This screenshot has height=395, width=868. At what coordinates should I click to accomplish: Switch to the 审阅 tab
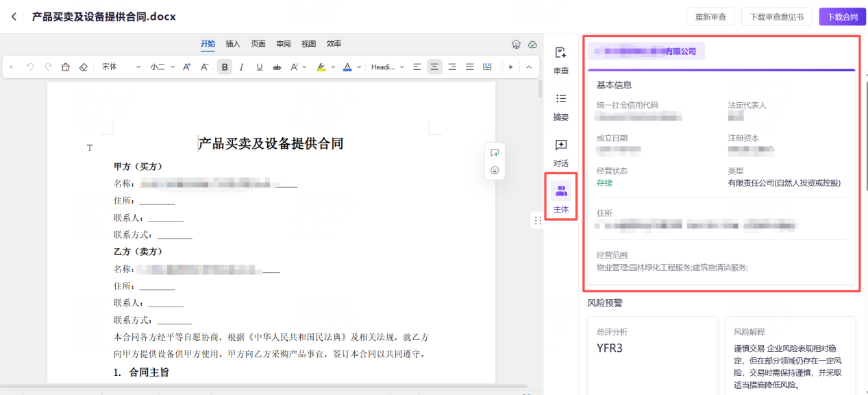[284, 44]
